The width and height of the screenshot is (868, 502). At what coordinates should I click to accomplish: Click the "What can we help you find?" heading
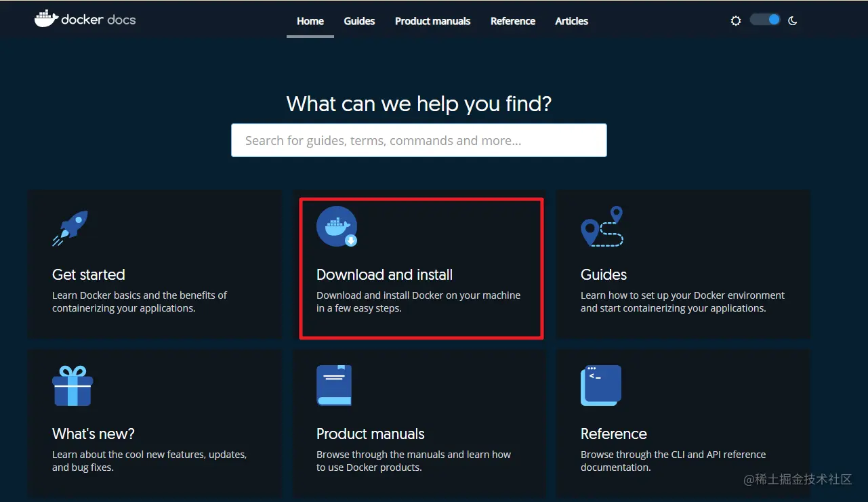[x=419, y=104]
